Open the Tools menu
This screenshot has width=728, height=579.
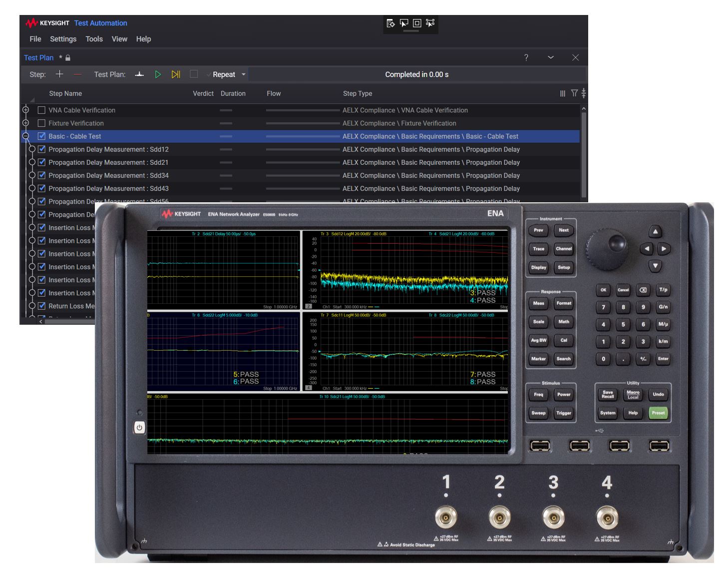point(94,39)
